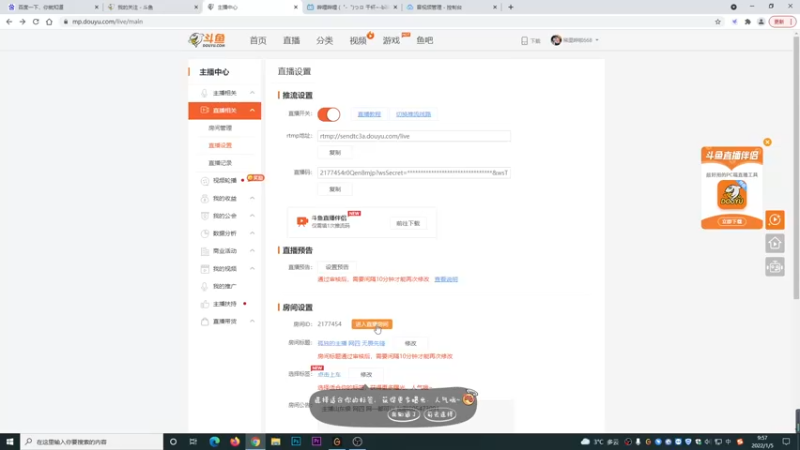Open the blue room title link
The height and width of the screenshot is (450, 800).
[351, 343]
